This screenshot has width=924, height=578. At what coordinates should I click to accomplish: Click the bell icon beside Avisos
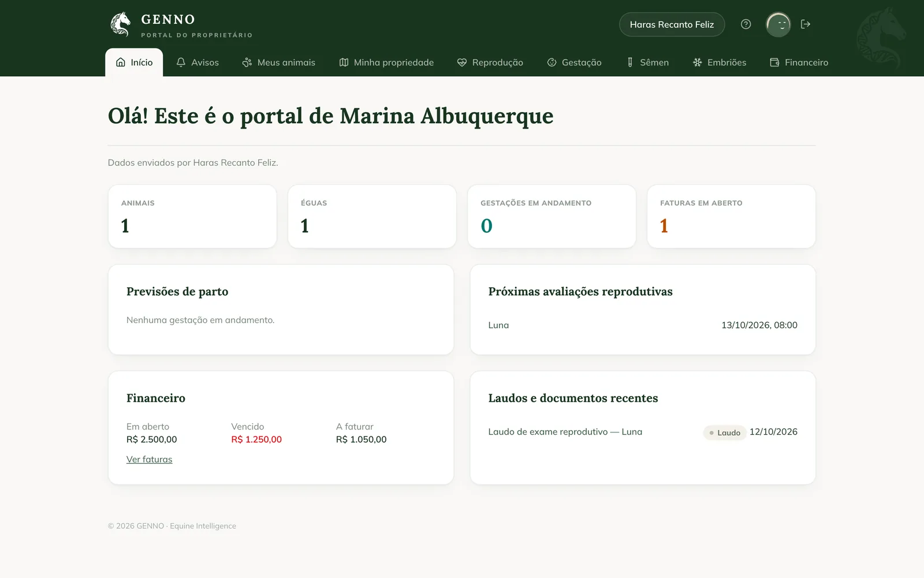click(x=181, y=62)
